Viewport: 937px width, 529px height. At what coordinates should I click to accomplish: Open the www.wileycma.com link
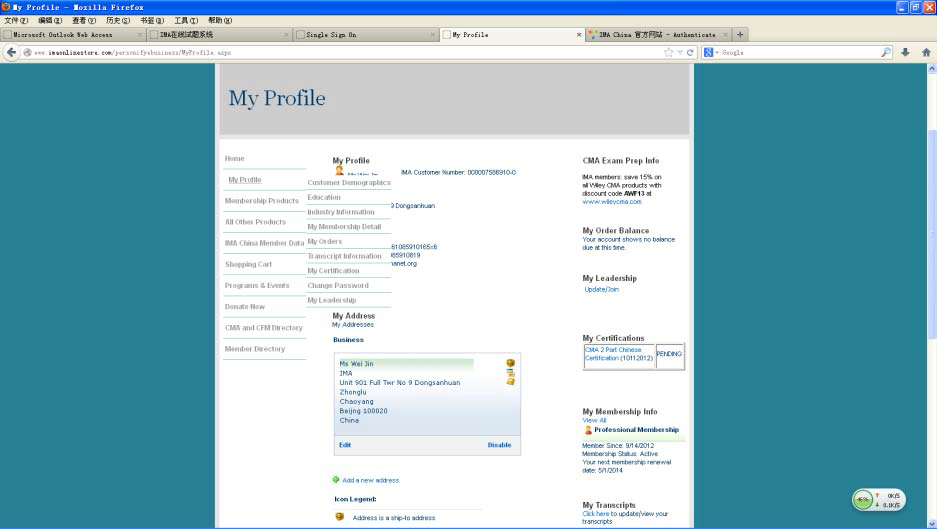[x=611, y=202]
